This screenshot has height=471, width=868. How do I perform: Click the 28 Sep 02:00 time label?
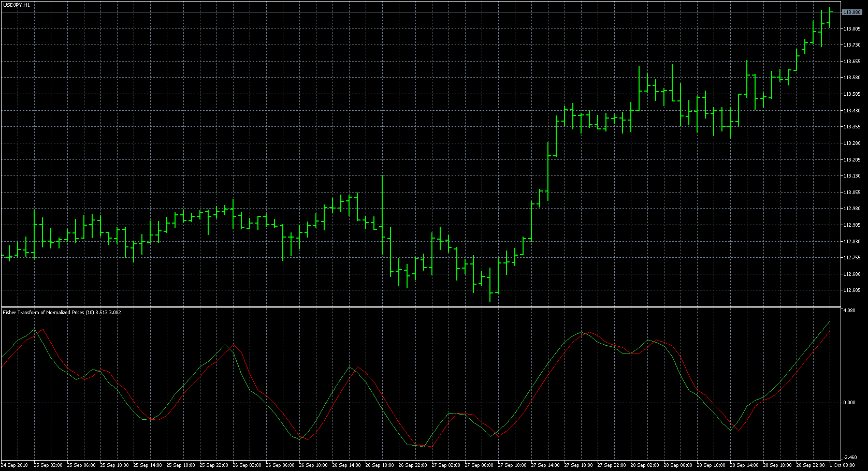pyautogui.click(x=645, y=465)
